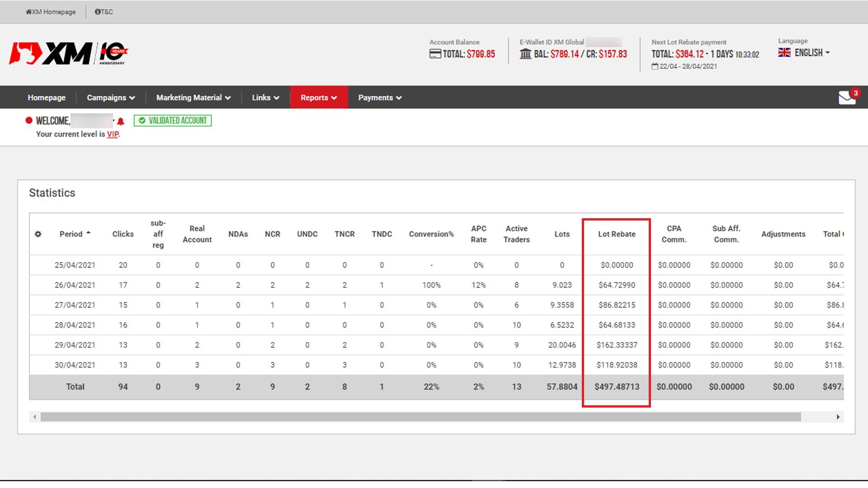868x488 pixels.
Task: Expand the Campaigns dropdown menu
Action: (x=111, y=98)
